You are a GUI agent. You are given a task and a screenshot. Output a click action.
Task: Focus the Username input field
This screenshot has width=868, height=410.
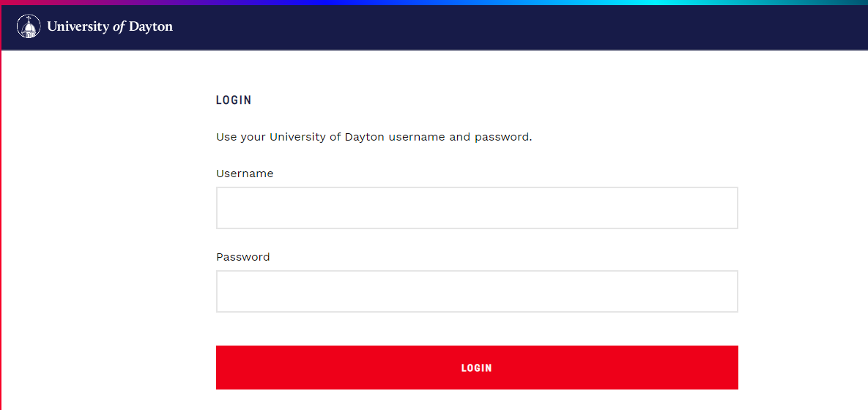[477, 208]
